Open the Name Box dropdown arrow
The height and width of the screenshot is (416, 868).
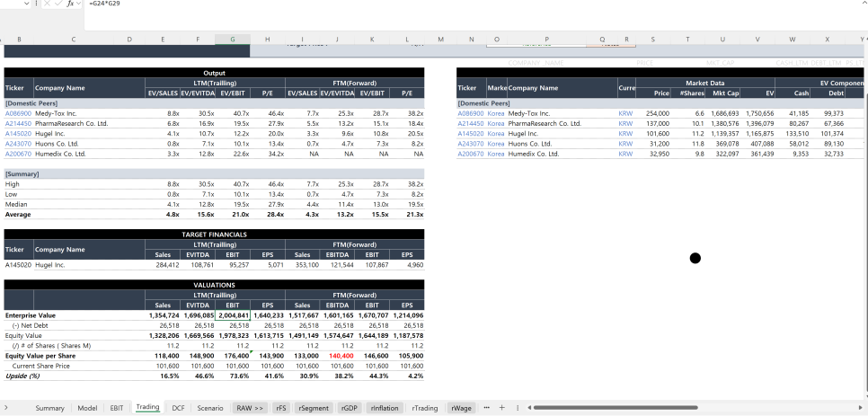27,4
